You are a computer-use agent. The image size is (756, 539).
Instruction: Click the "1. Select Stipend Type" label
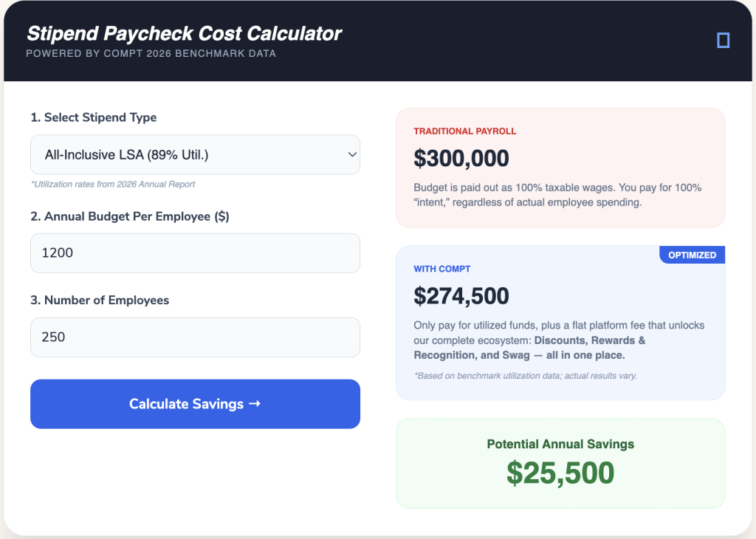pyautogui.click(x=94, y=117)
